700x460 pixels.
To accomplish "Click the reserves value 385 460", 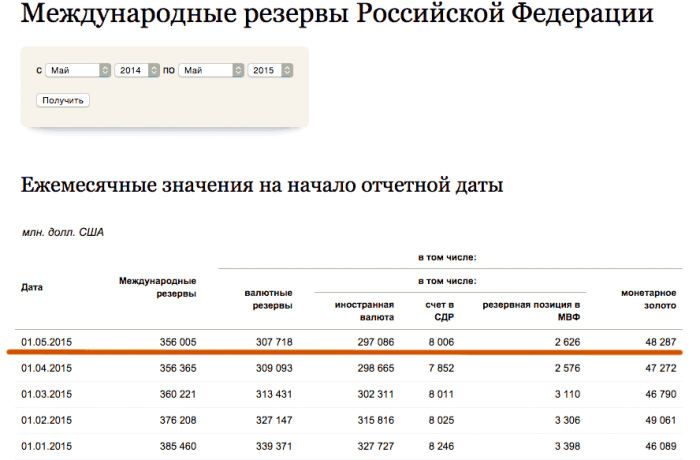I will pyautogui.click(x=178, y=446).
